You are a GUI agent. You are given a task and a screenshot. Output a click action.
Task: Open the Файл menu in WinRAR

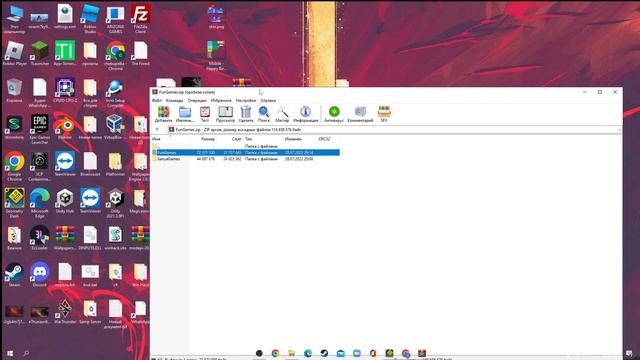point(157,100)
